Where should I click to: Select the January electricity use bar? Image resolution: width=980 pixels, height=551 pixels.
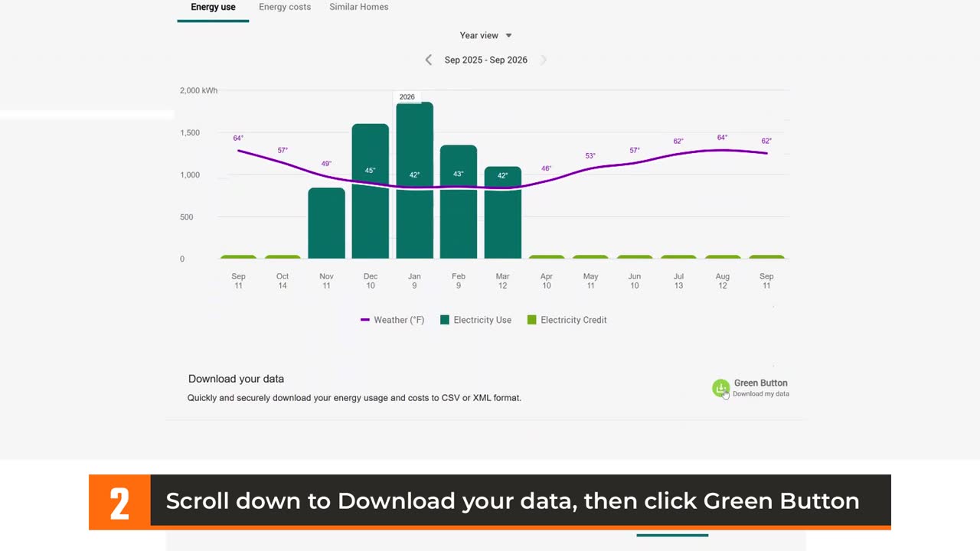pos(414,181)
